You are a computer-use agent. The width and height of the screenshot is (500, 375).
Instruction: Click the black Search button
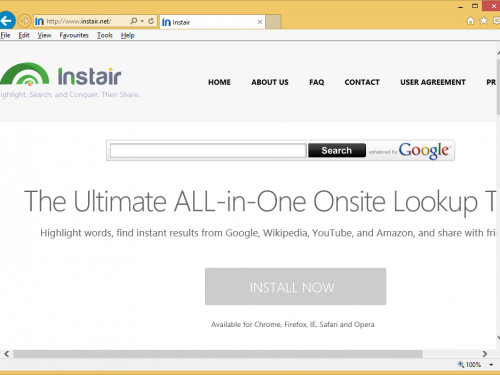tap(337, 151)
